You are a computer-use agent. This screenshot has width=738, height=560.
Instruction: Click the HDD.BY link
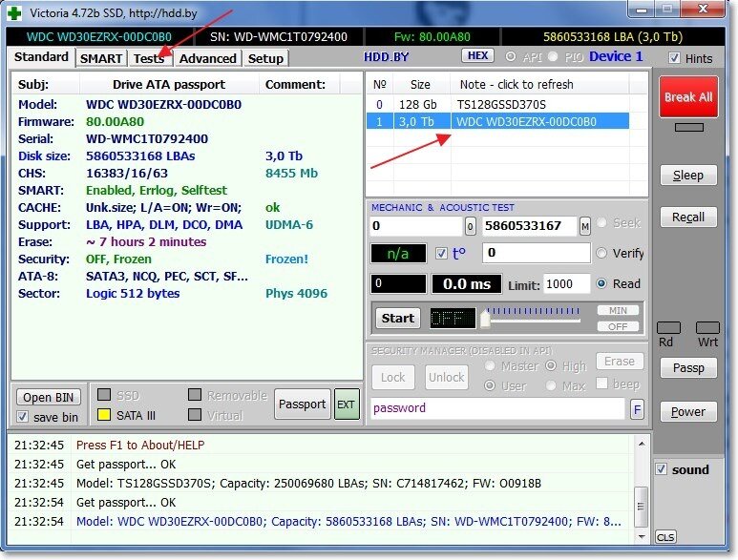click(386, 57)
